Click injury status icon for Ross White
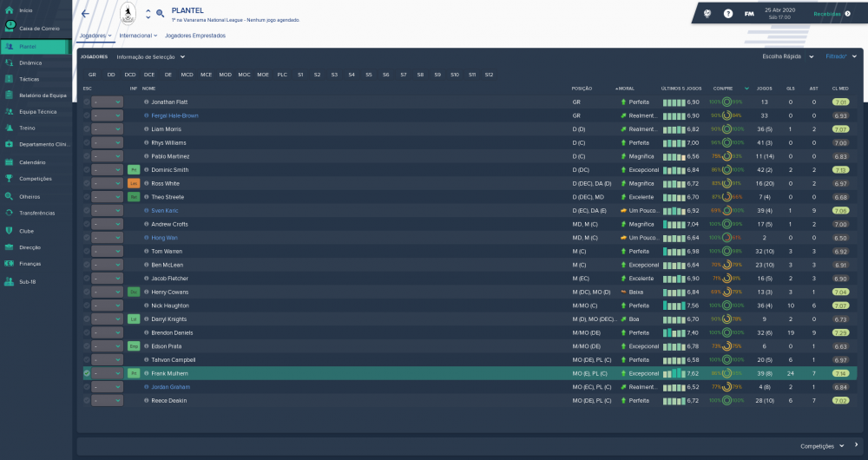 (134, 183)
